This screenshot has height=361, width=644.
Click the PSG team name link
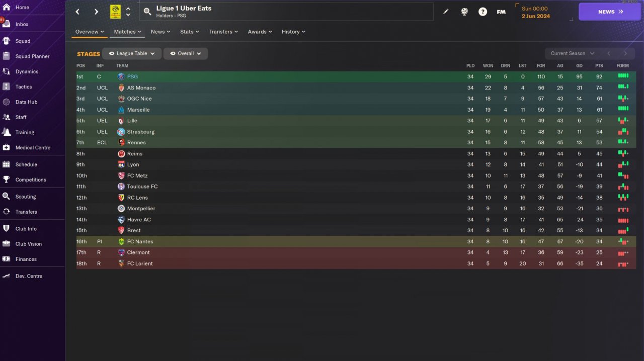pos(132,77)
